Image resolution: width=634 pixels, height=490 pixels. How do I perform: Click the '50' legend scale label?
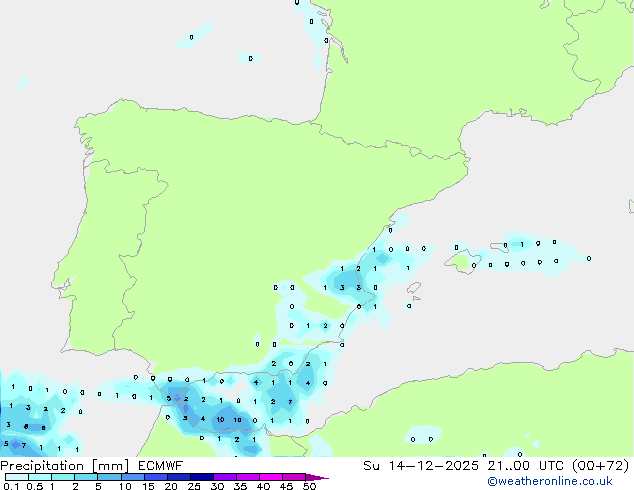pos(309,486)
